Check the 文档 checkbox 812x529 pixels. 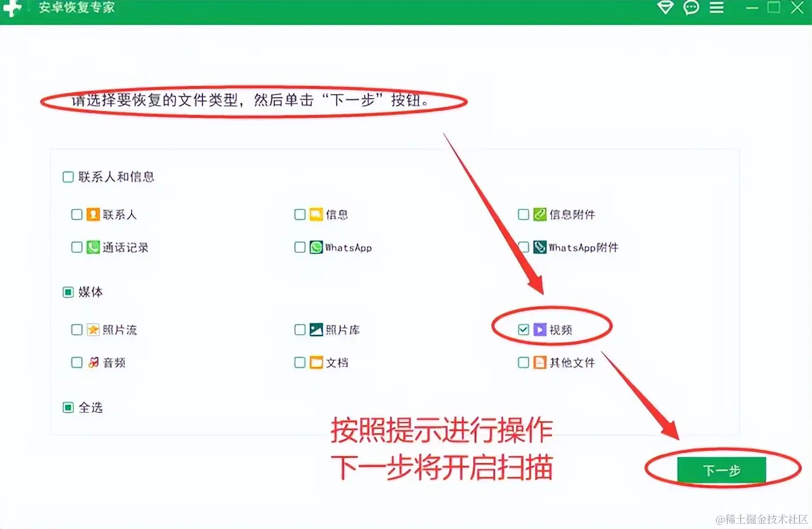coord(300,363)
